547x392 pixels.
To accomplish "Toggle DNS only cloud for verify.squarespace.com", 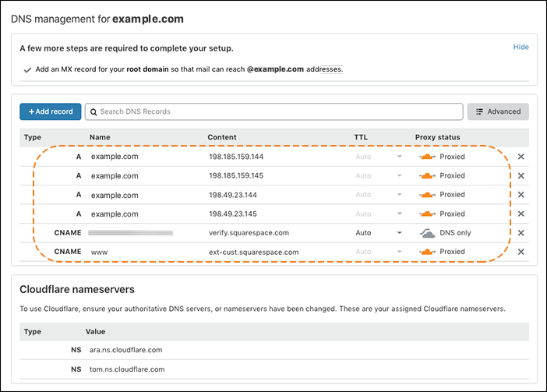I will click(427, 233).
